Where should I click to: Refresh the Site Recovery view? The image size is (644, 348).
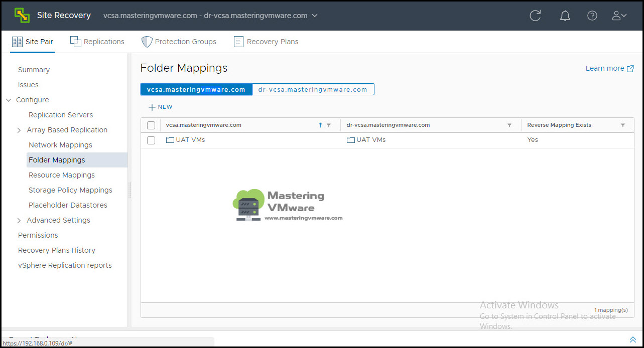click(535, 16)
